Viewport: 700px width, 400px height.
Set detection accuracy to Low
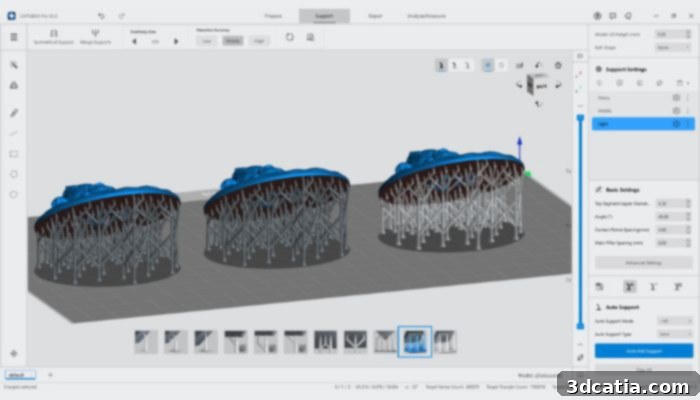[x=206, y=41]
